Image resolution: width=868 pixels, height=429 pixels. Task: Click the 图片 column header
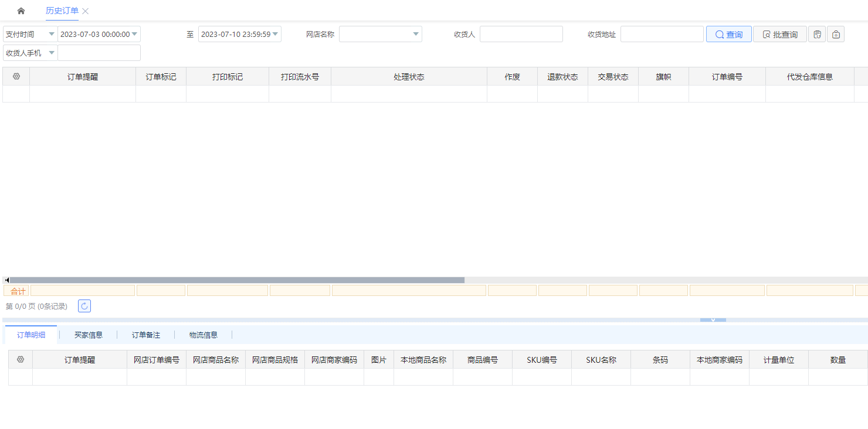pyautogui.click(x=379, y=360)
